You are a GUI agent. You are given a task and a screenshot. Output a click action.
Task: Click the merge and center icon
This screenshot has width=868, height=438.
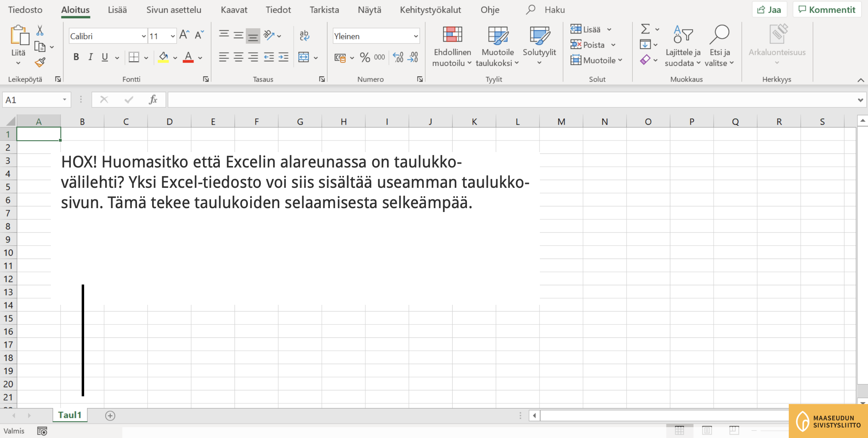coord(304,57)
